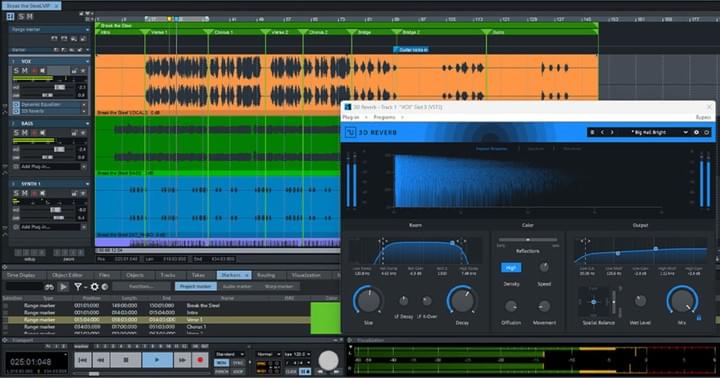Open the Range marker dropdown in track header
The width and height of the screenshot is (720, 378).
point(87,29)
